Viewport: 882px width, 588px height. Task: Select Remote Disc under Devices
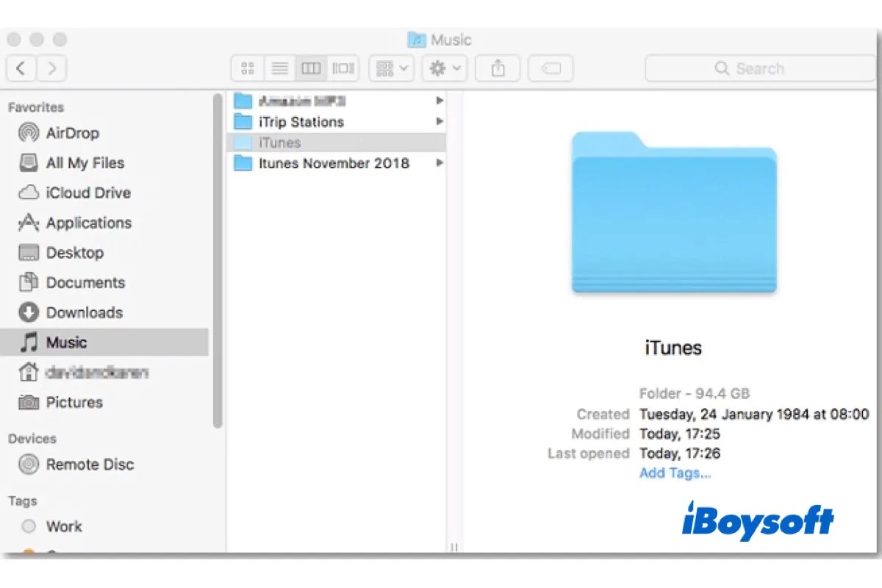(90, 465)
